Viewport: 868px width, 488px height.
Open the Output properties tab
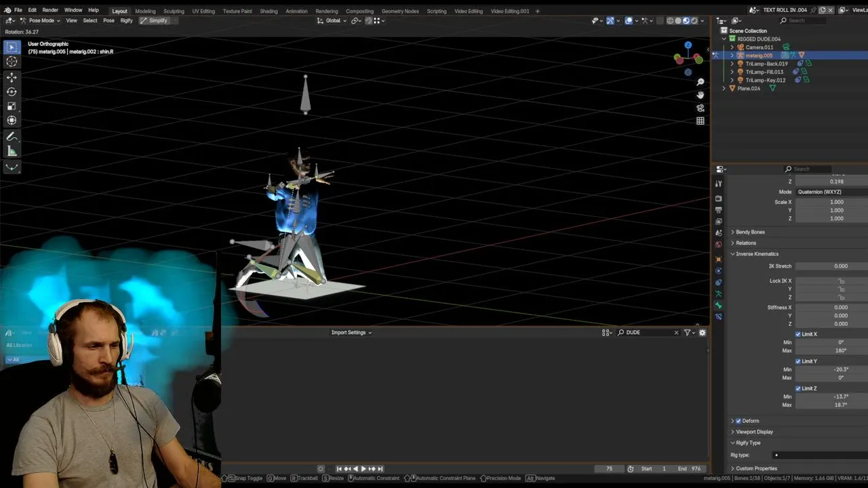(719, 210)
